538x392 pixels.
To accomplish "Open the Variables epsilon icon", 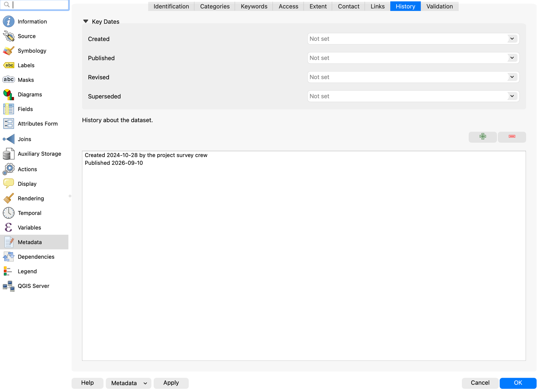I will (x=9, y=227).
